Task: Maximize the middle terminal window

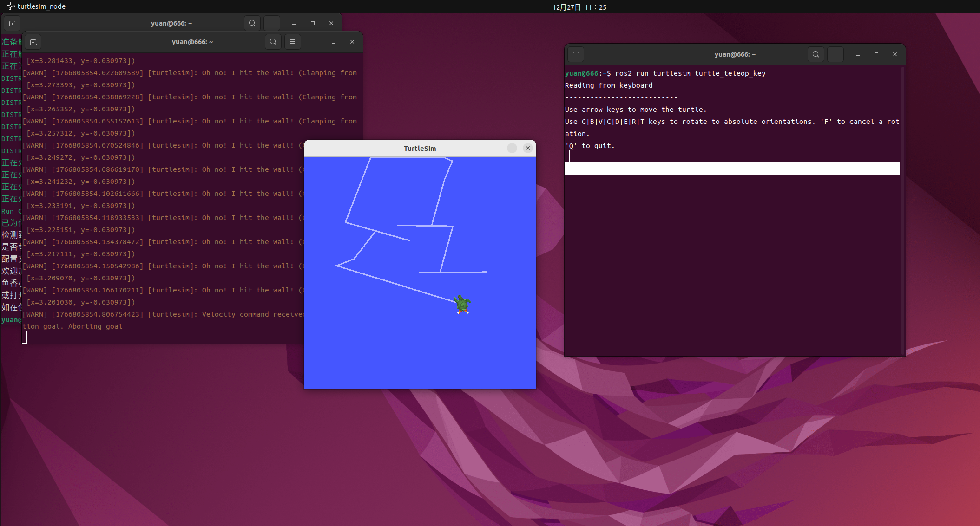Action: click(334, 42)
